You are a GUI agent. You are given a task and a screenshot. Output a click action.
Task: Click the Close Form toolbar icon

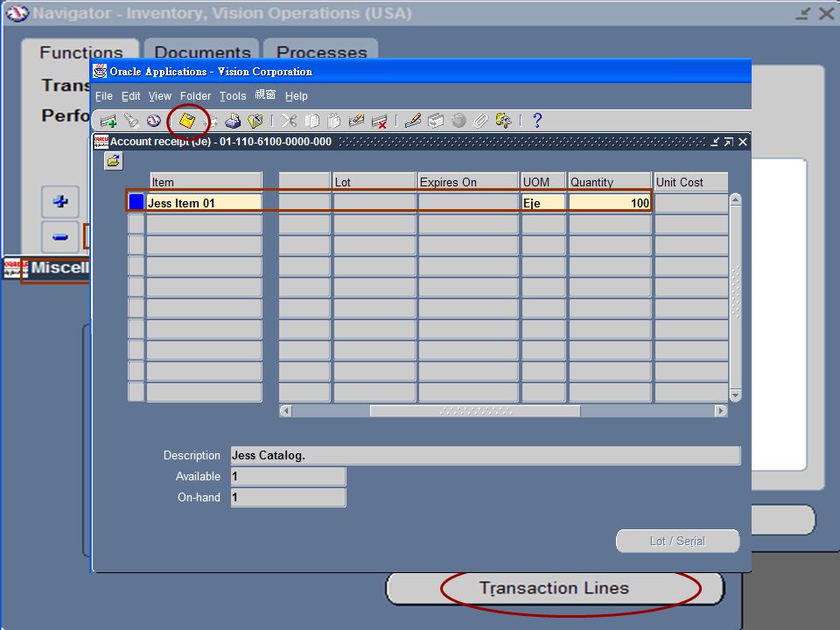point(255,121)
